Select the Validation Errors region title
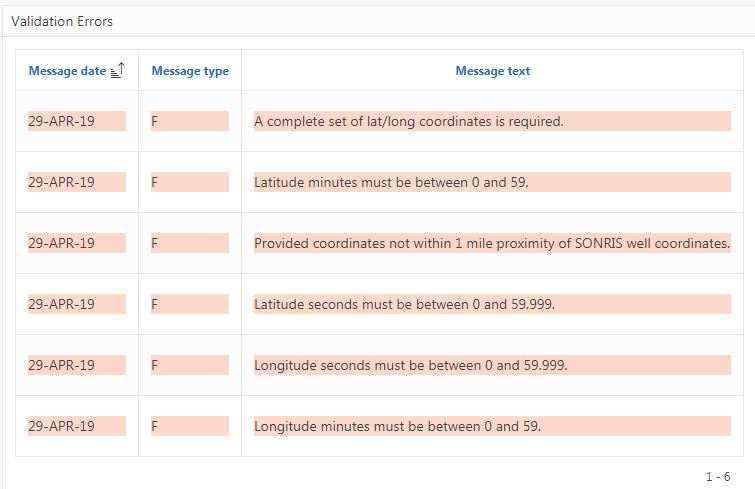 pyautogui.click(x=62, y=21)
